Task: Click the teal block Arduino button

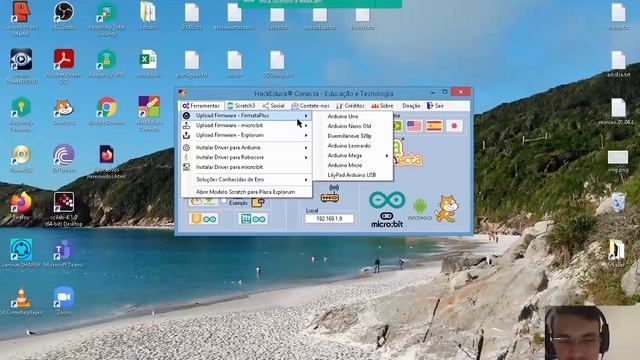Action: [253, 219]
